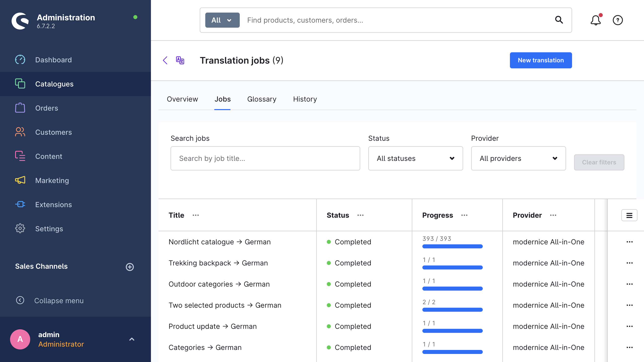Open actions menu for Product update row
644x362 pixels.
coord(630,326)
